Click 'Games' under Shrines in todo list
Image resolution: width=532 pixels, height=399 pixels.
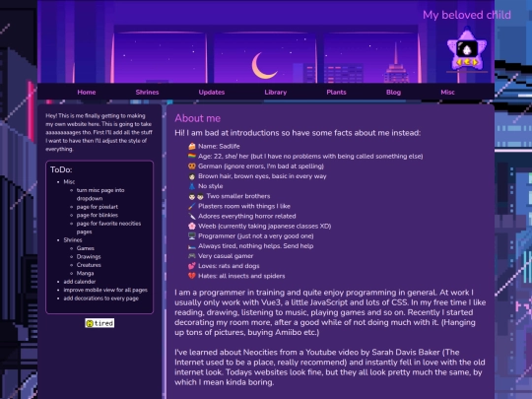pyautogui.click(x=85, y=248)
